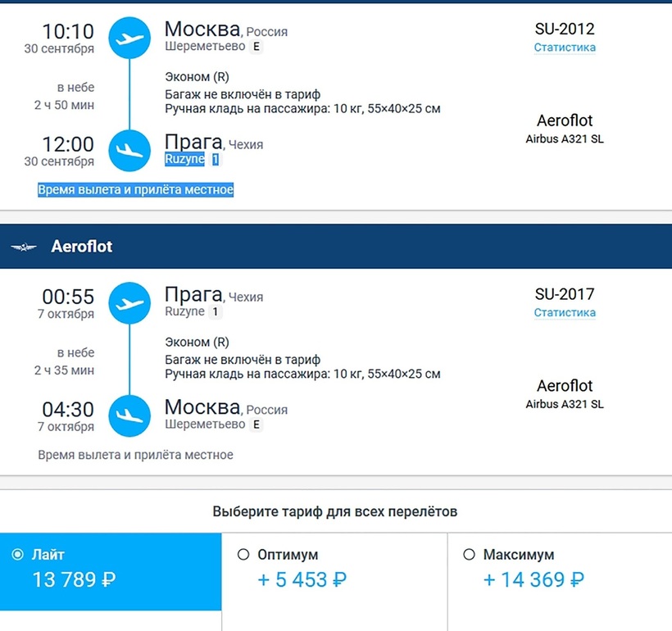Screen dimensions: 672x631
Task: Click the Оптимум + 5 453 ₽ price
Action: (x=302, y=580)
